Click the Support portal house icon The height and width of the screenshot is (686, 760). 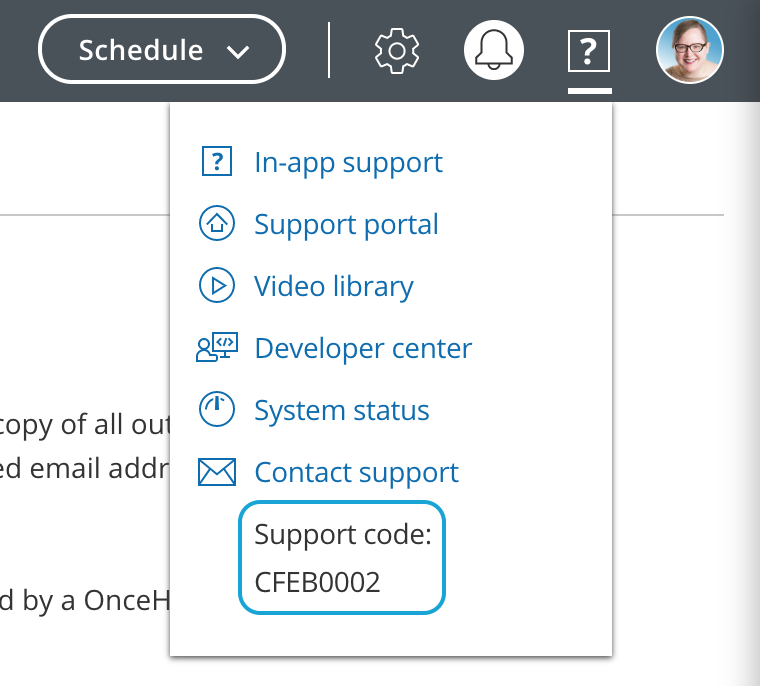tap(217, 224)
